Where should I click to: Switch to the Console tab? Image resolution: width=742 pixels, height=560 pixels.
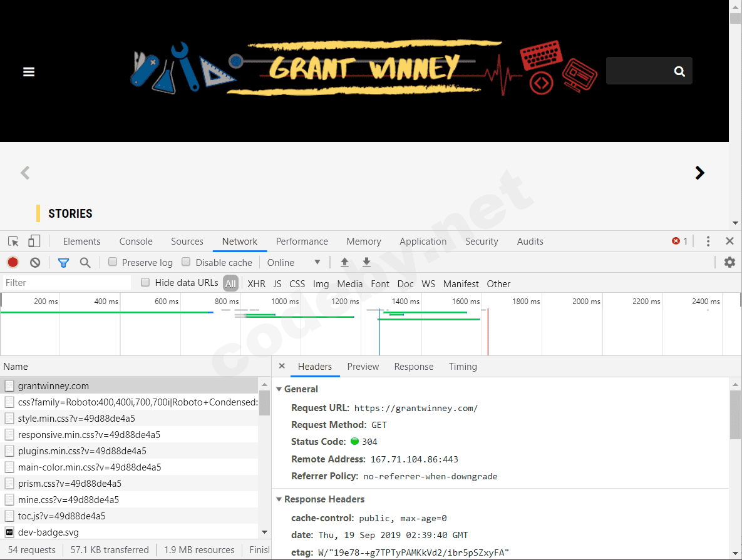136,242
